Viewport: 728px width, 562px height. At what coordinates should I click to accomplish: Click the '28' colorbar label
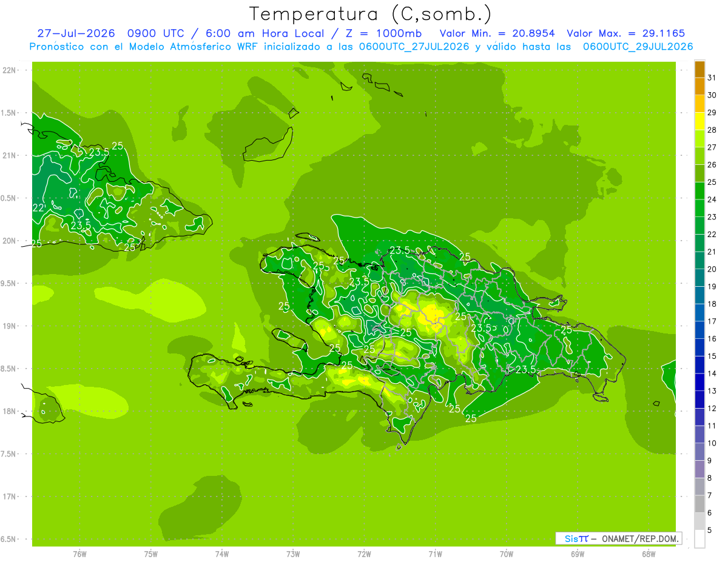pos(712,130)
